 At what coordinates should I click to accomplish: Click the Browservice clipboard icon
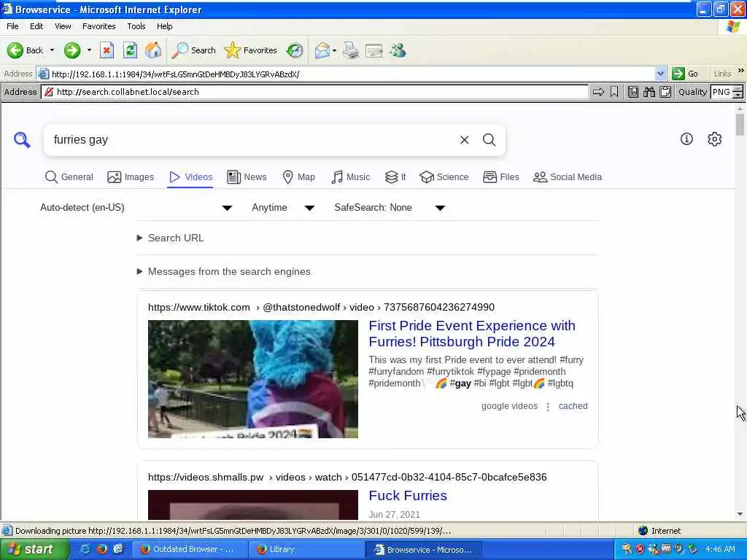point(665,92)
